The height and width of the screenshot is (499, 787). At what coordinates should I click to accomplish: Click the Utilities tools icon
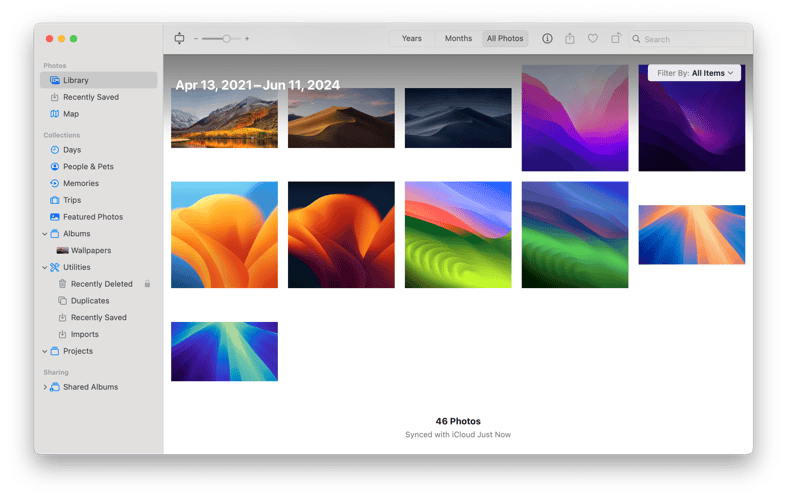(x=55, y=267)
